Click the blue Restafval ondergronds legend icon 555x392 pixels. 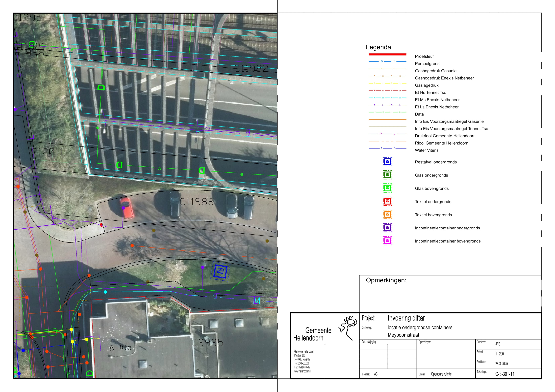point(387,162)
